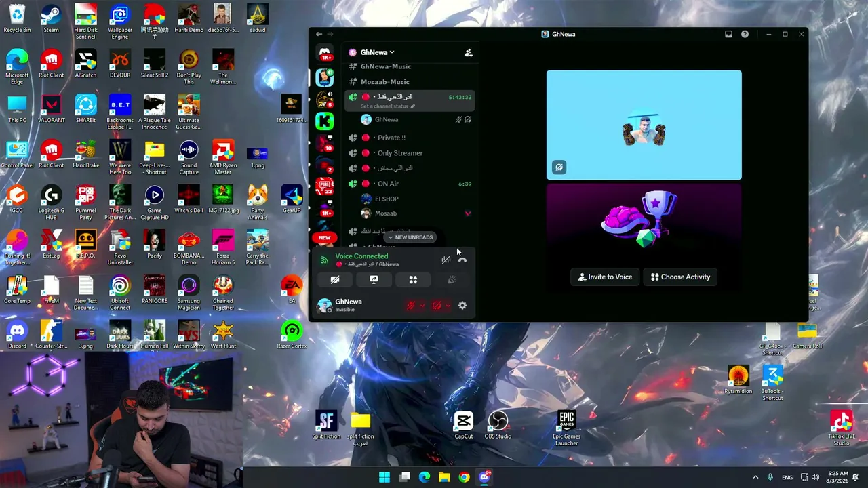The height and width of the screenshot is (488, 868).
Task: Open the yellow split fiction folder
Action: pos(361,428)
